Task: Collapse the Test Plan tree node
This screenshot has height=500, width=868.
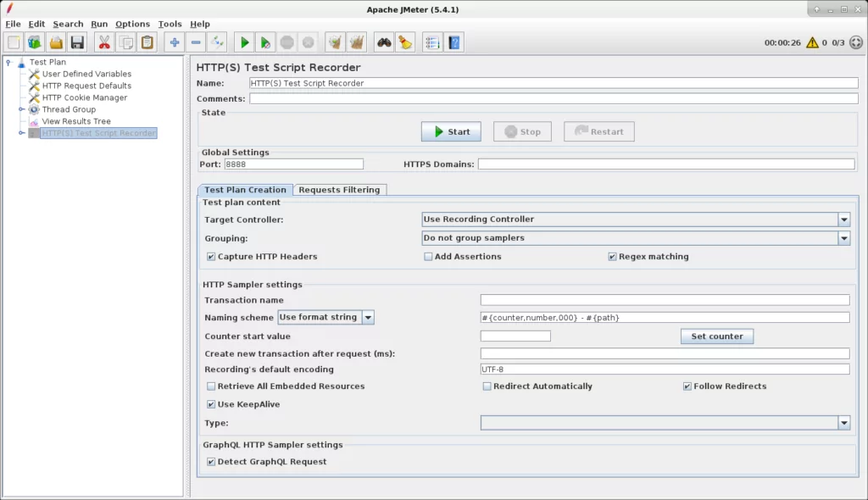Action: pos(8,63)
